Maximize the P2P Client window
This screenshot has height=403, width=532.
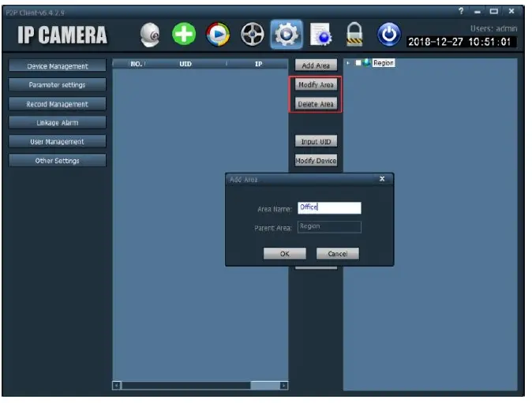coord(494,12)
